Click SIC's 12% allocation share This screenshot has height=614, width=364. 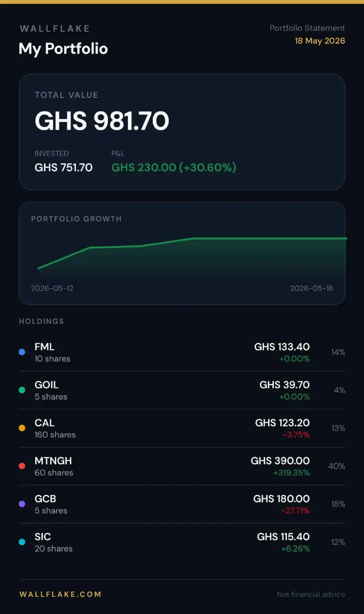coord(338,542)
